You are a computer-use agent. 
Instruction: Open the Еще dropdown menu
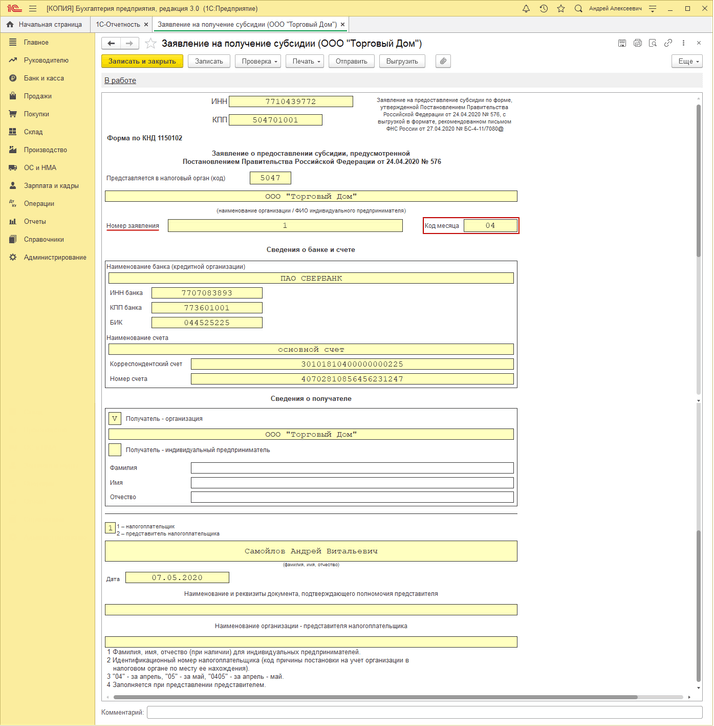687,61
